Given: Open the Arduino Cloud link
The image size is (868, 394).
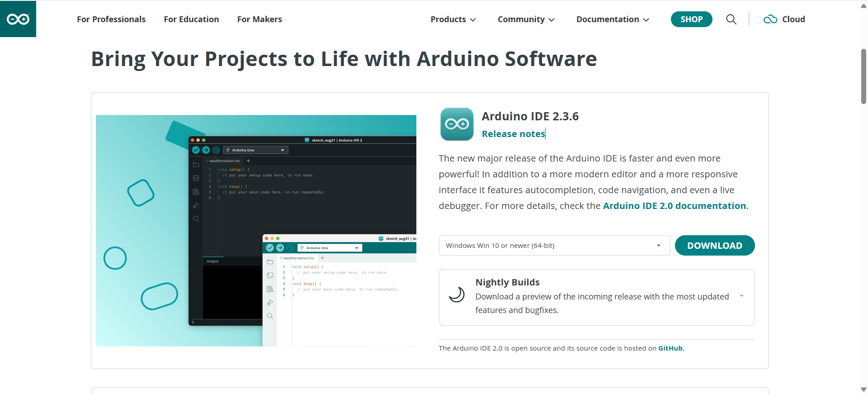Looking at the screenshot, I should coord(784,19).
